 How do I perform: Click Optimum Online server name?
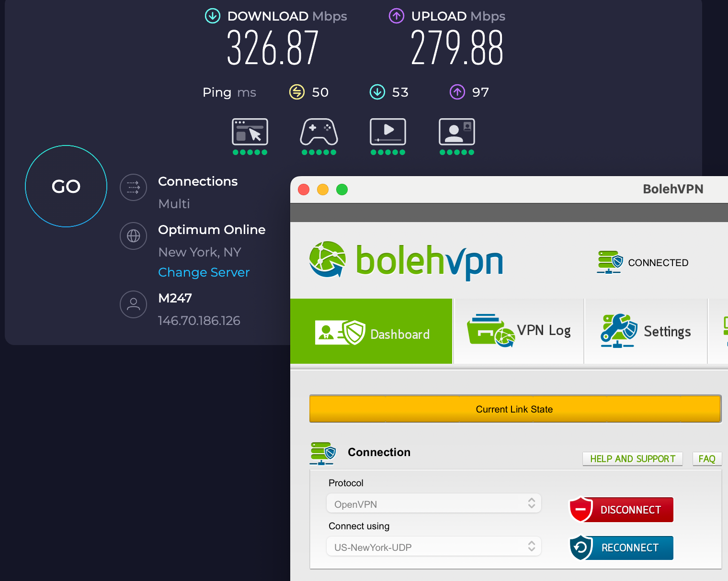click(212, 230)
